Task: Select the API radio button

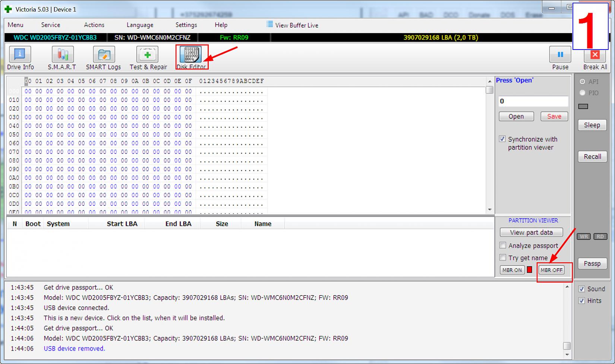Action: pyautogui.click(x=582, y=82)
